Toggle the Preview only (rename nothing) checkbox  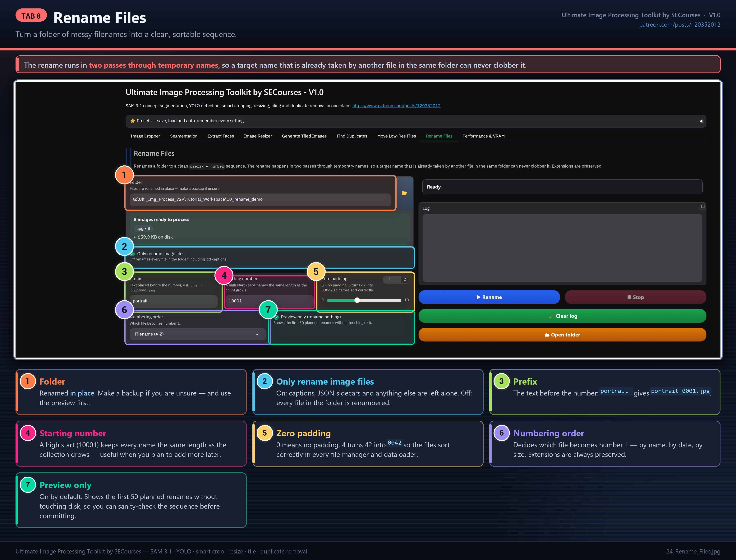[277, 317]
